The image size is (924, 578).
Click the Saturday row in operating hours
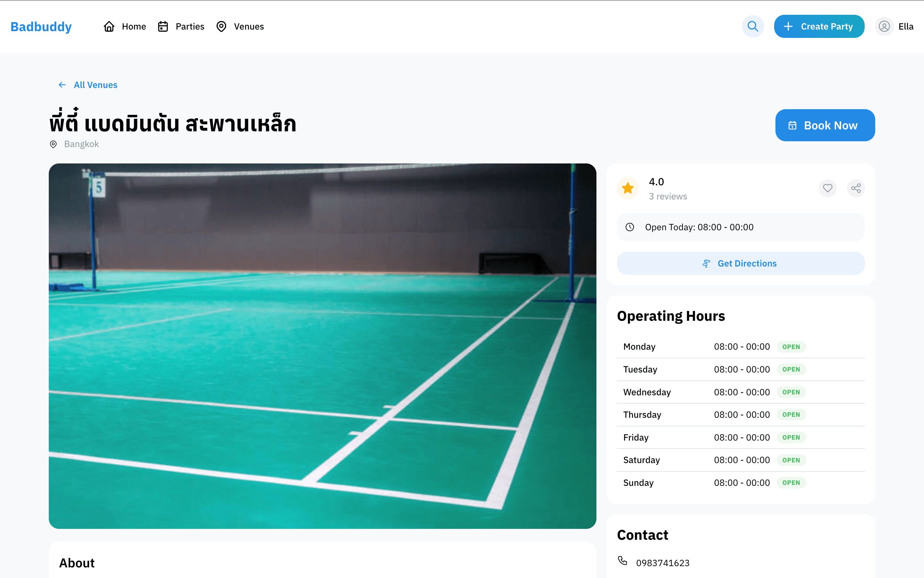(x=740, y=460)
